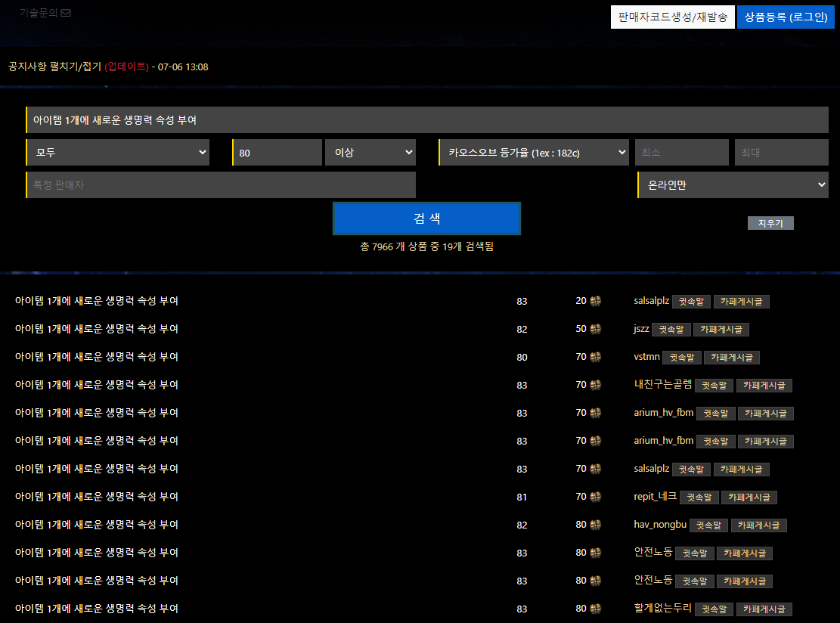Screen dimensions: 840x623
Task: Click the chaos orb icon on 내친구는골렘's row
Action: coord(595,385)
